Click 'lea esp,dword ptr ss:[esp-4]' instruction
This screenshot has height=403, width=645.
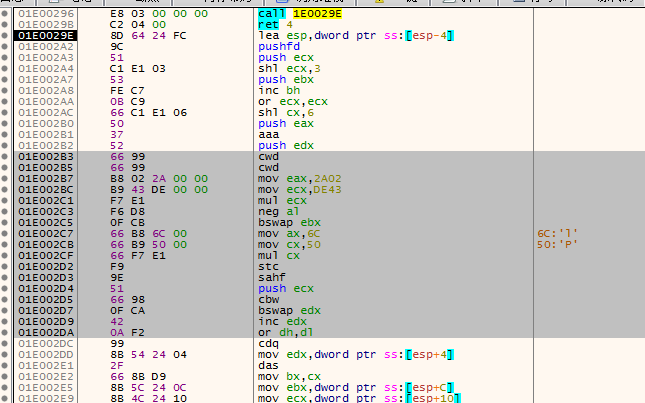coord(356,36)
